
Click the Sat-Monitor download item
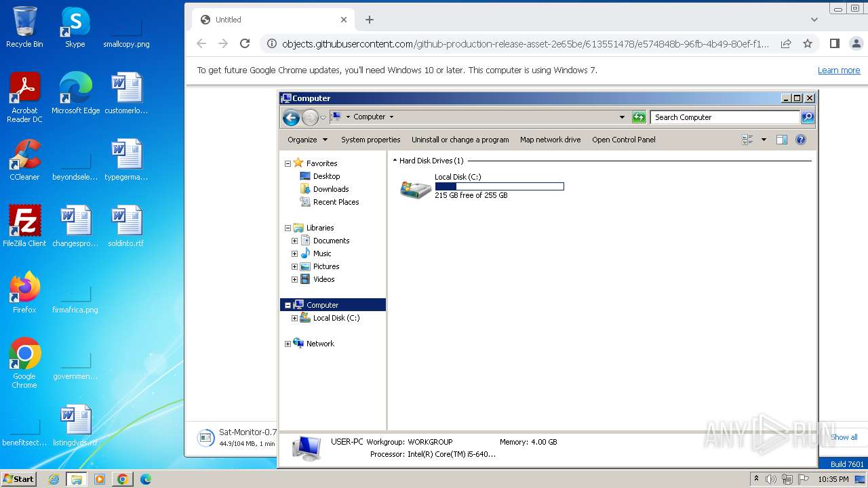coord(236,437)
